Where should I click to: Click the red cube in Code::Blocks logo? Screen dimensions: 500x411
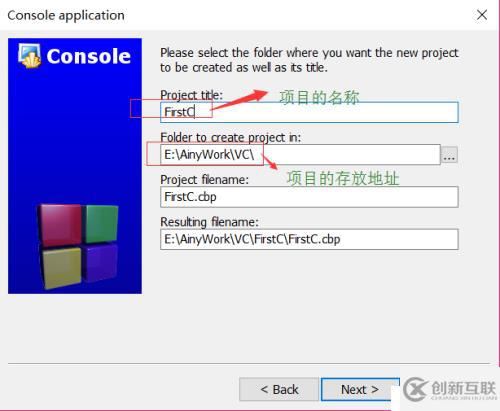61,225
